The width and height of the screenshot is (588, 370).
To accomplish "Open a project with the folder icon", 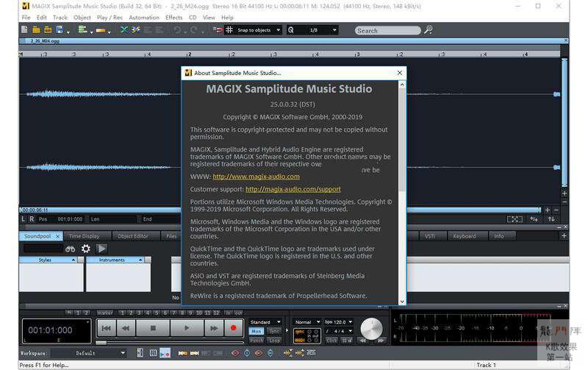I will click(x=36, y=29).
